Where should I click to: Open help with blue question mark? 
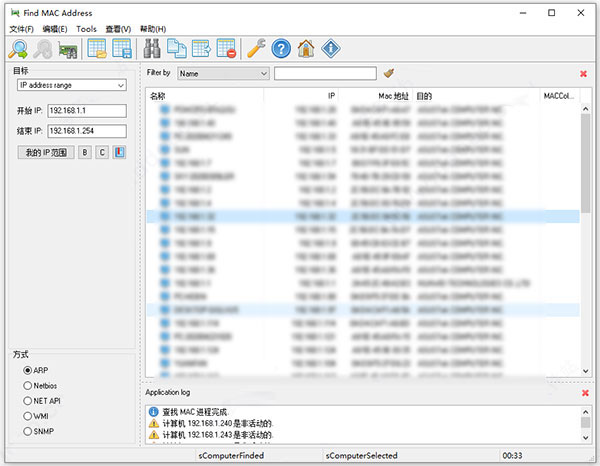point(281,49)
